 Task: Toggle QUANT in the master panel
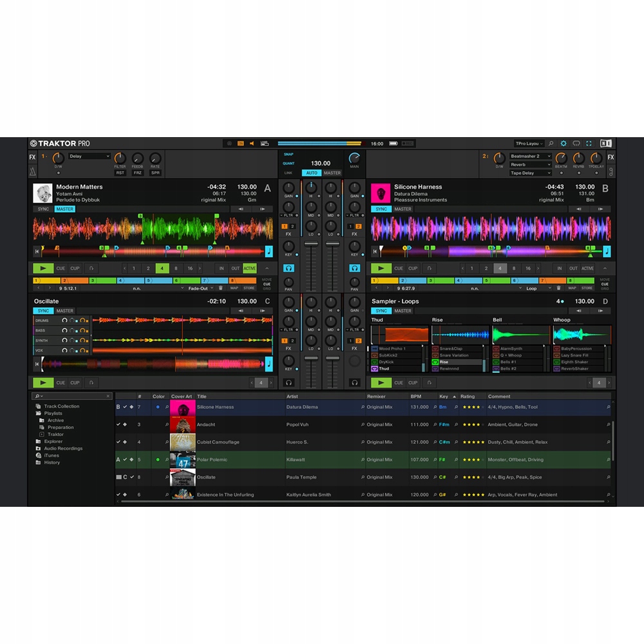289,164
